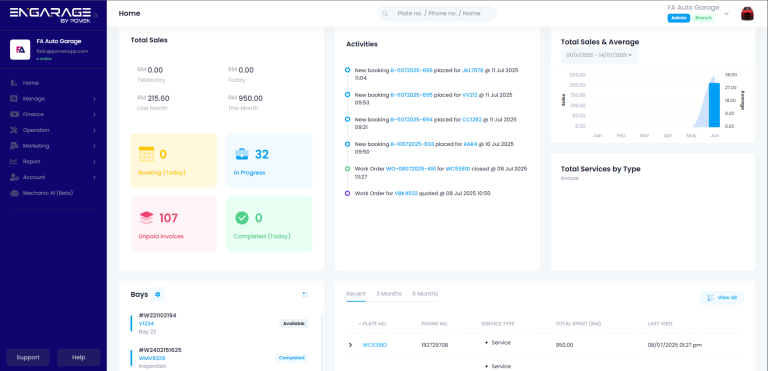Collapse sidebar using double-chevron icon near logo
Viewport: 768px width, 371px height.
tap(96, 15)
